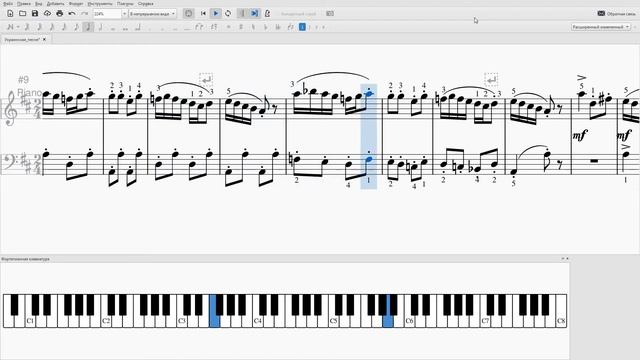Screen dimensions: 640x360
Task: Open the File menu
Action: (x=7, y=3)
